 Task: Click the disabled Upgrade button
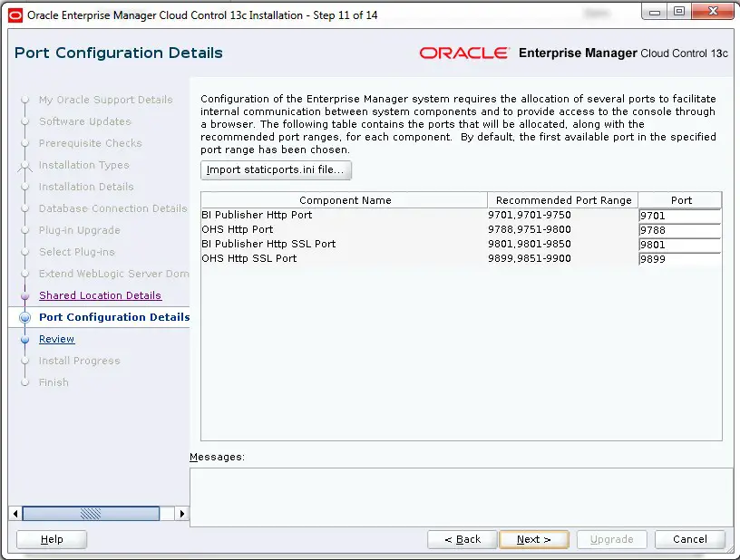pos(611,539)
